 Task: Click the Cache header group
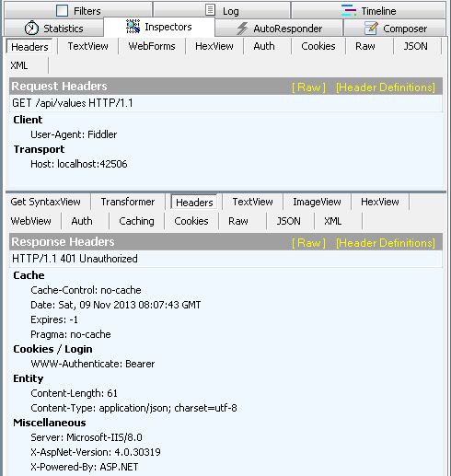point(29,275)
